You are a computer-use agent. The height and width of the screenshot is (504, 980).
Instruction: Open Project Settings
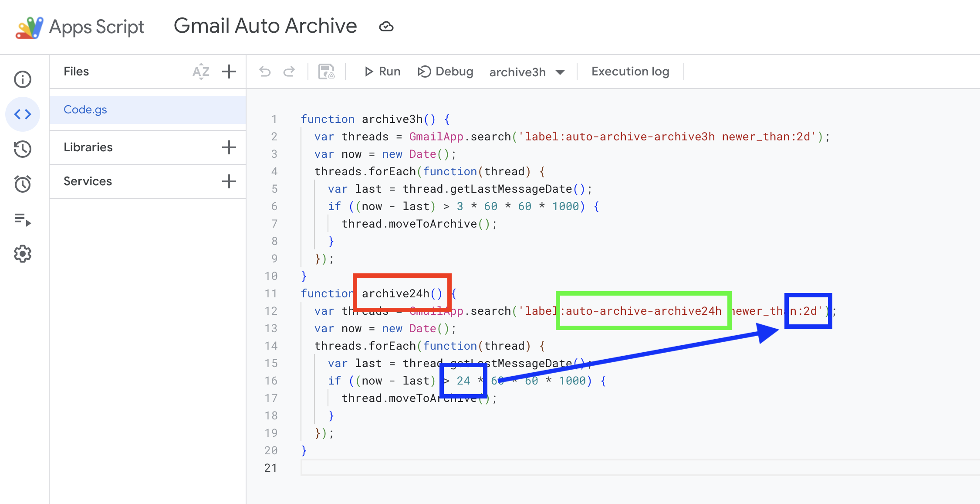[x=23, y=254]
